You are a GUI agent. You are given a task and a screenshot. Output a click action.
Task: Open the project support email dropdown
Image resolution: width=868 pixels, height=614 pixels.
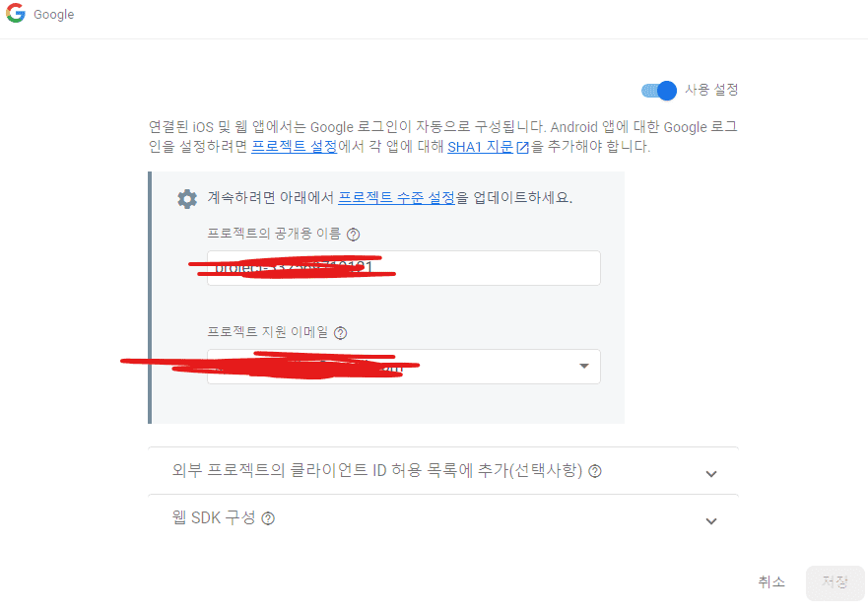click(x=404, y=367)
